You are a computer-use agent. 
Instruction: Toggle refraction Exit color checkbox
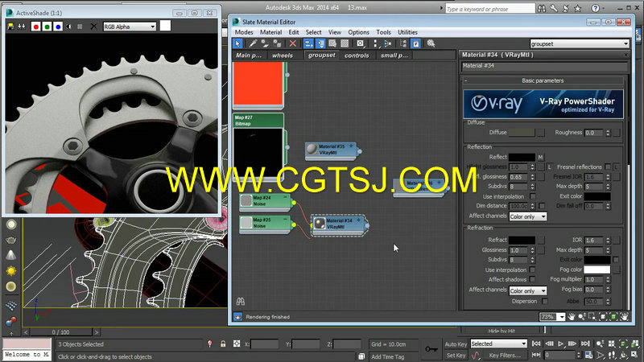(x=616, y=259)
